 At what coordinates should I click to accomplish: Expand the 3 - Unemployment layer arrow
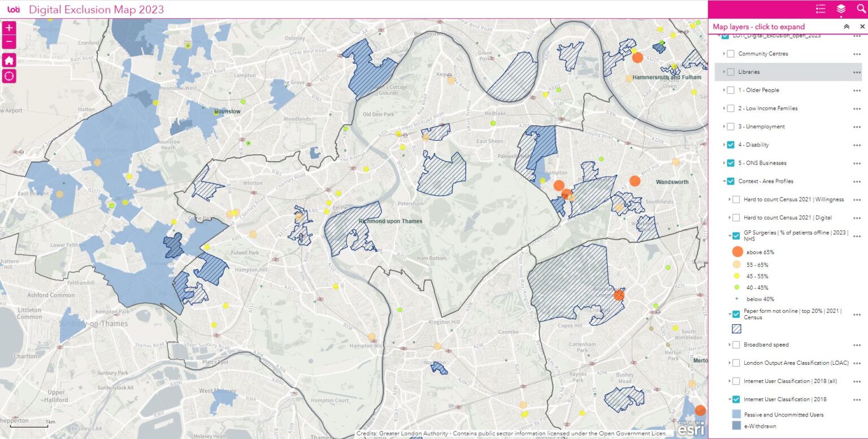point(724,127)
